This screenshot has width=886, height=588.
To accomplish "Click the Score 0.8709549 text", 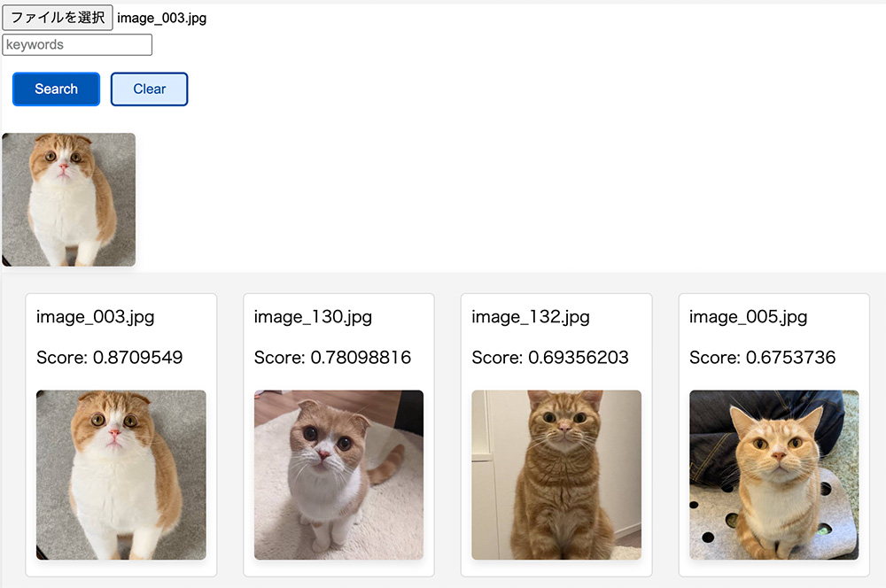I will 109,358.
